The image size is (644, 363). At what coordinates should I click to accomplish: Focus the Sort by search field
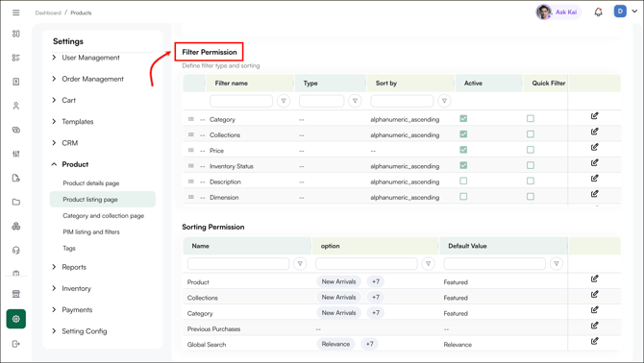402,101
